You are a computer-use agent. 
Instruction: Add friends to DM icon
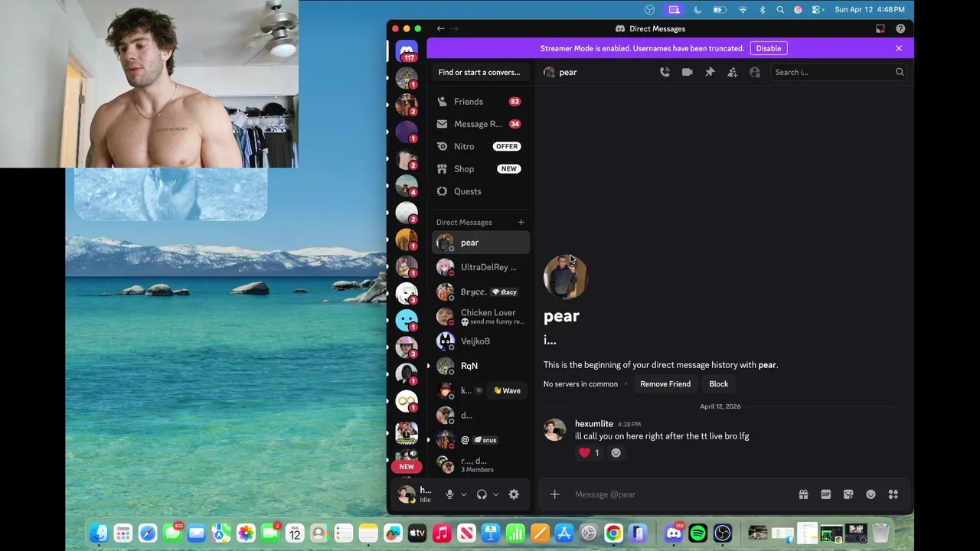[732, 72]
